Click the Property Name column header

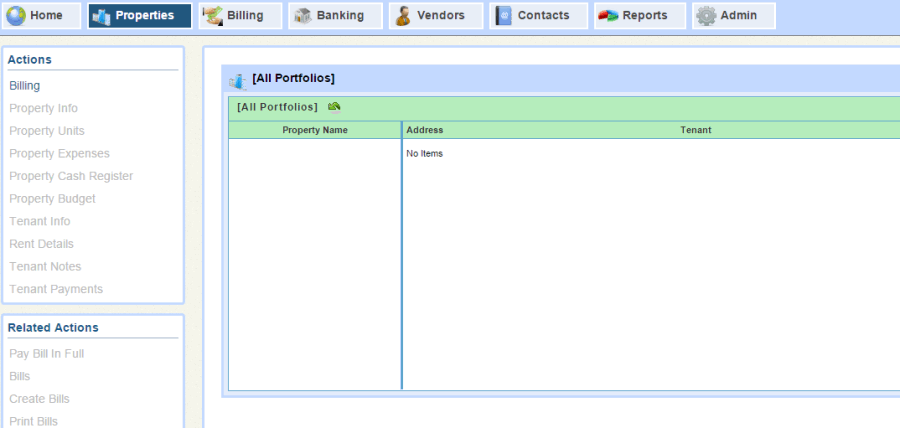click(315, 130)
